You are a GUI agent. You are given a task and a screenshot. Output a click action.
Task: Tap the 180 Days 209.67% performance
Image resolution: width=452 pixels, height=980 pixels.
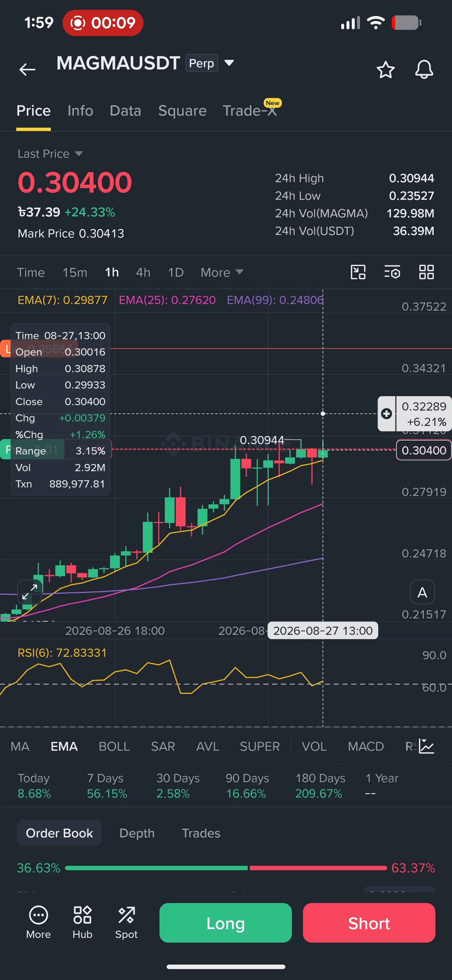point(320,786)
